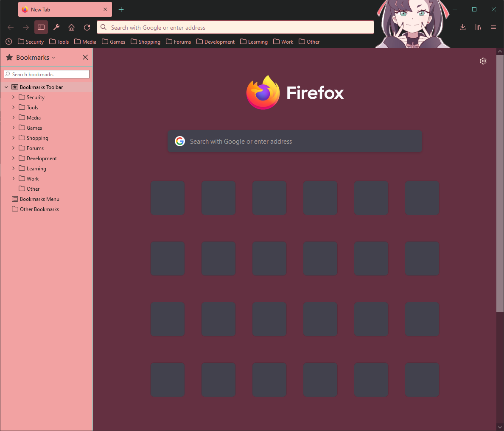Screen dimensions: 504x431
Task: Select Media folder row in sidebar
Action: [47, 117]
